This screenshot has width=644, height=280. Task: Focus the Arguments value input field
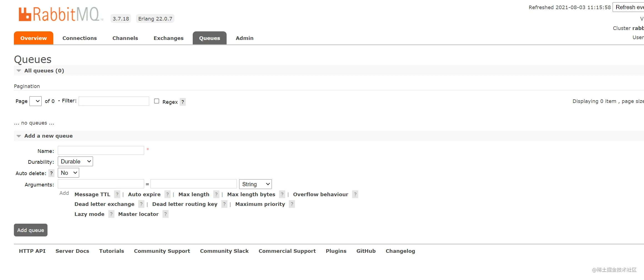click(x=194, y=184)
